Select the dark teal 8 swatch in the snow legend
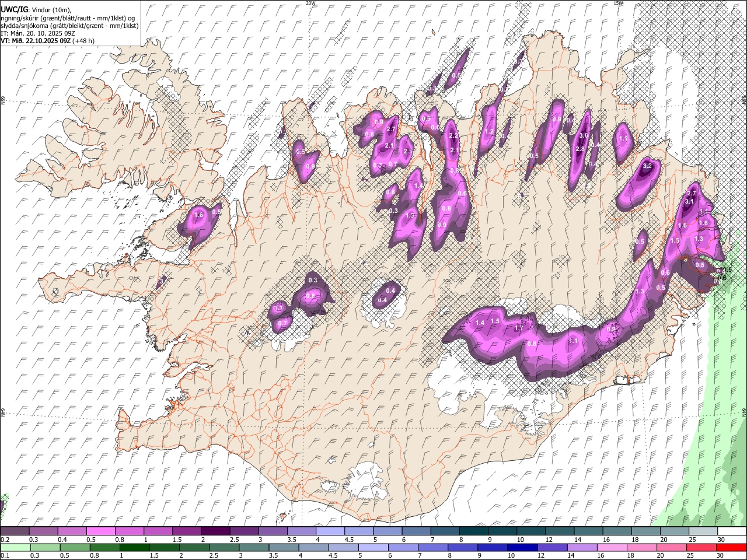This screenshot has height=560, width=747. coord(473,531)
